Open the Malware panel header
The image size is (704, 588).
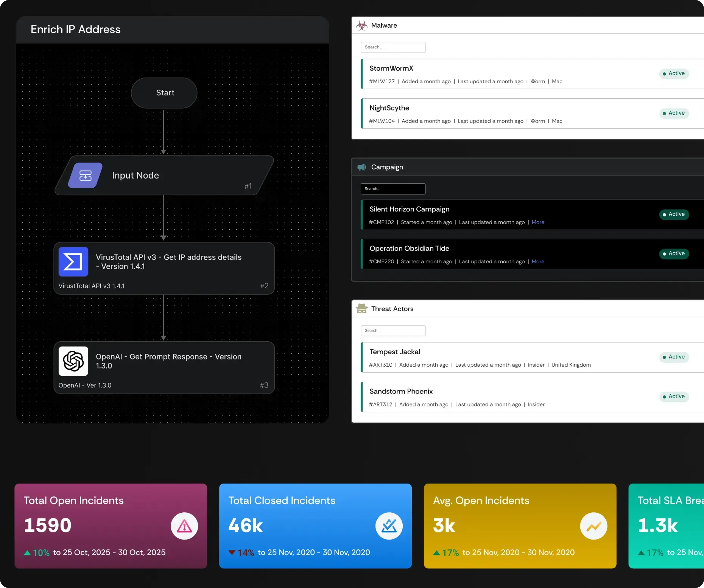[x=383, y=25]
